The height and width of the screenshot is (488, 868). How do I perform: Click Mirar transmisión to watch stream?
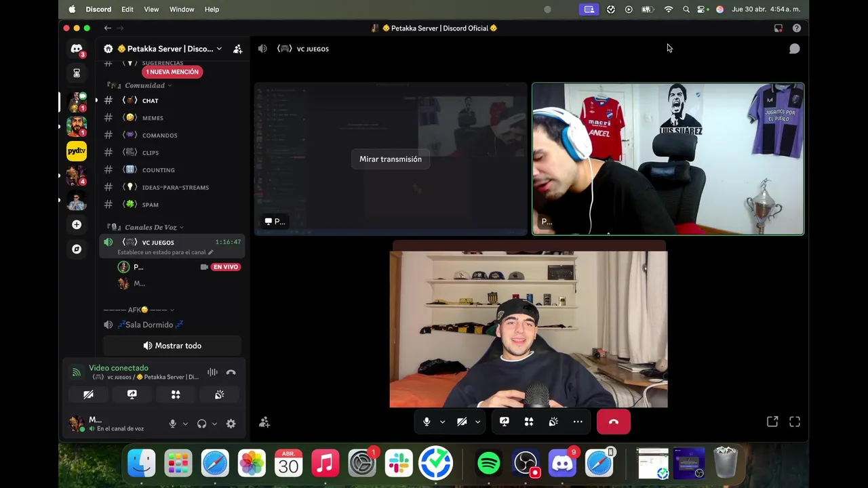[x=391, y=159]
